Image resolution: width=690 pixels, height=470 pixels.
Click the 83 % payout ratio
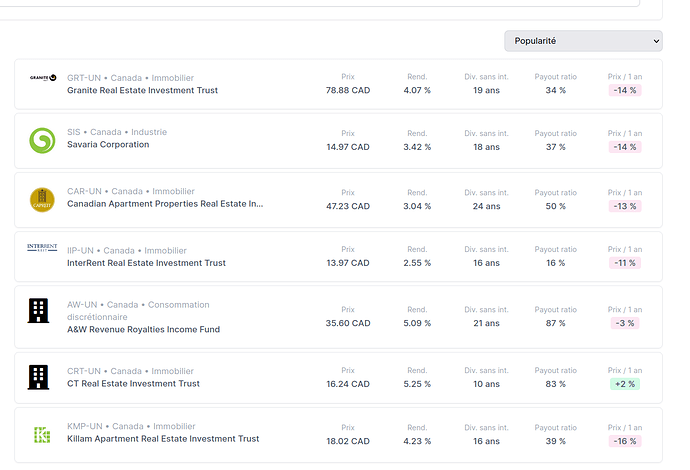point(556,384)
